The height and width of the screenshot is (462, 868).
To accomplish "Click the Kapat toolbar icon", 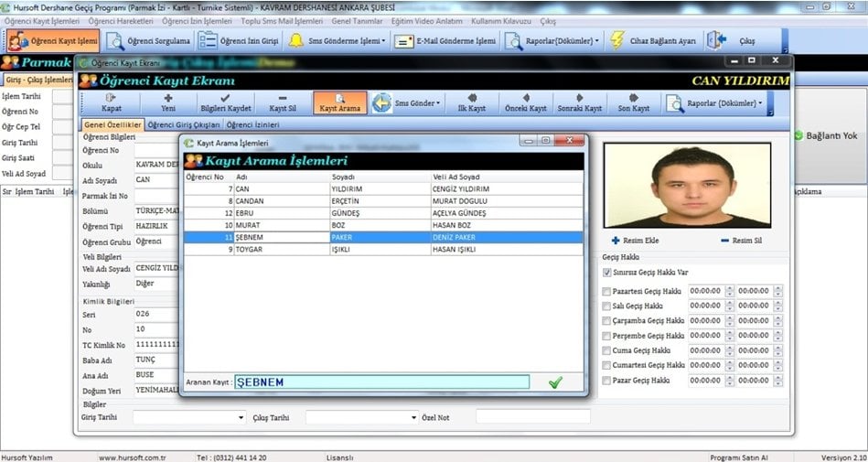I will tap(110, 102).
